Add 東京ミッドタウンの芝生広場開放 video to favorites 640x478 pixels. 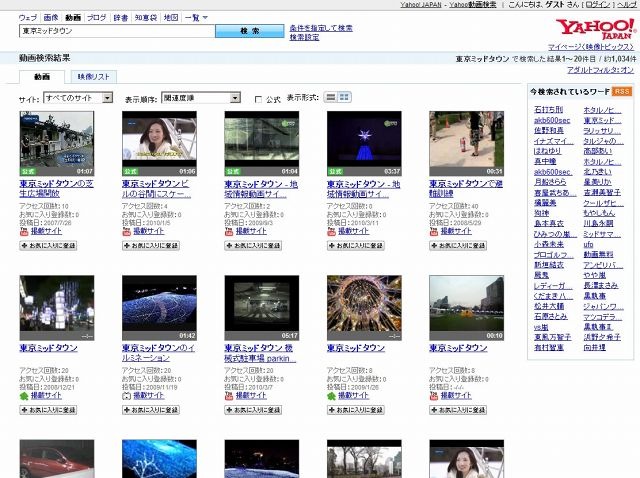click(x=48, y=246)
